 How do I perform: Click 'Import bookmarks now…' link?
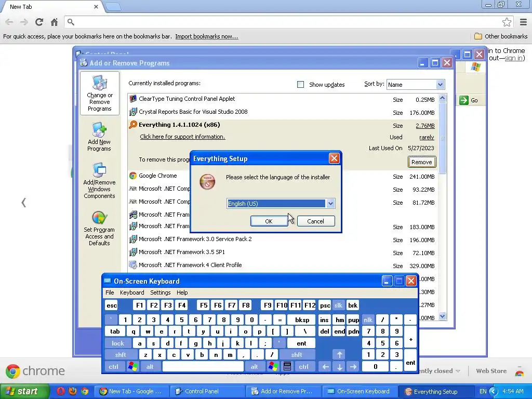(x=207, y=36)
